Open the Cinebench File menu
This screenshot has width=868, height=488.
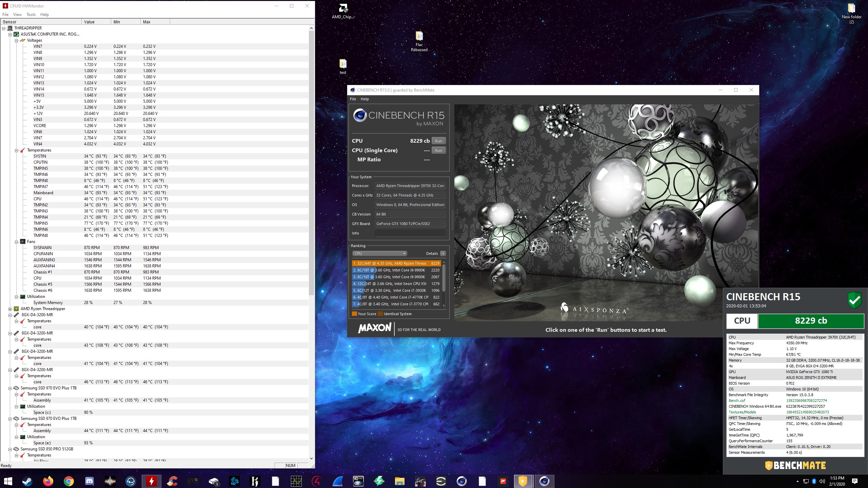click(353, 99)
